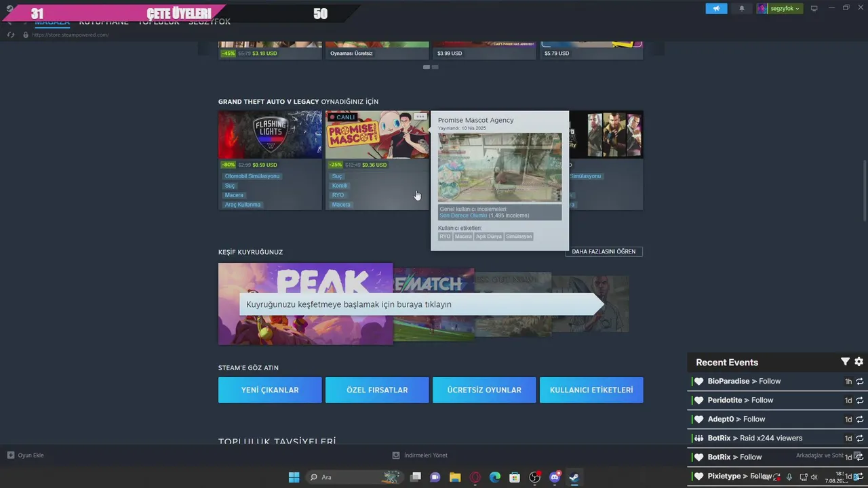Click the Steam taskbar icon
Viewport: 868px width, 488px height.
(574, 477)
